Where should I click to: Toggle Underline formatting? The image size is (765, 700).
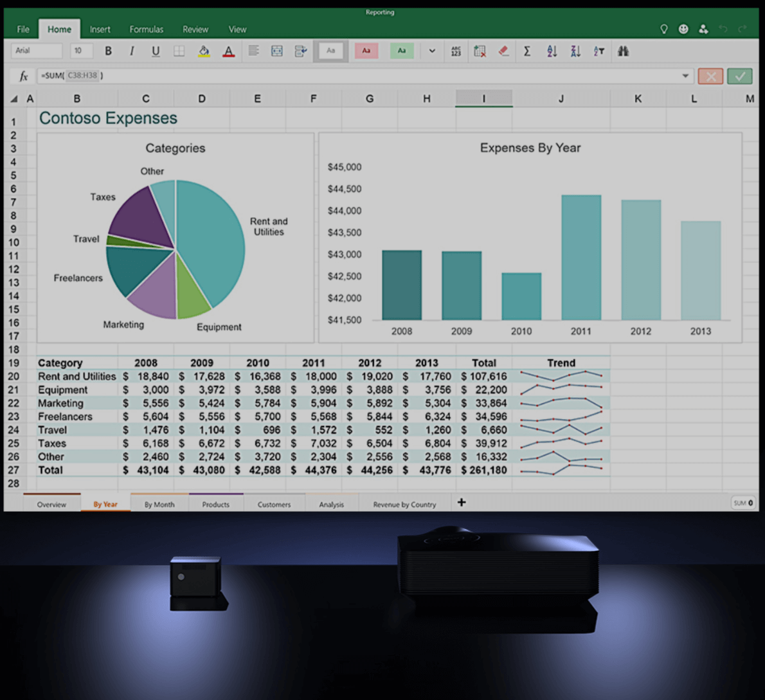[x=156, y=51]
